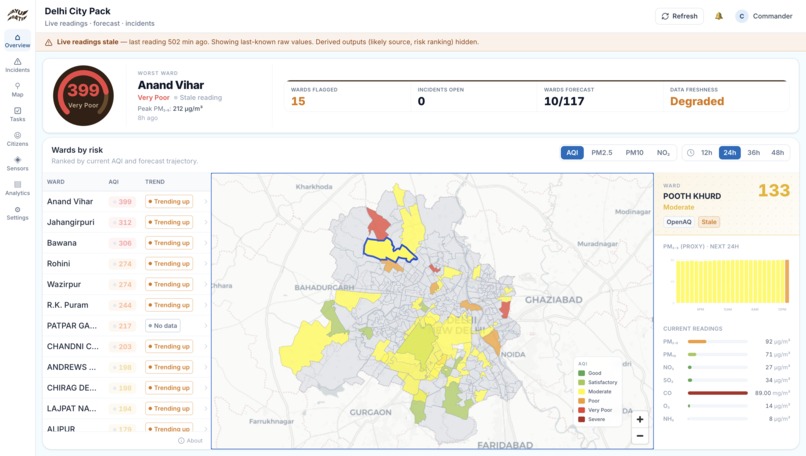The image size is (806, 456).
Task: Select the AQI metric toggle
Action: point(572,153)
